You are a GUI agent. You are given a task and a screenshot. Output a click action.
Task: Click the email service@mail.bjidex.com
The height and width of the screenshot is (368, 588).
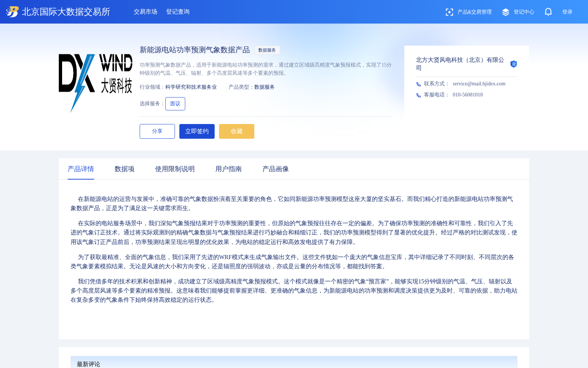coord(479,84)
